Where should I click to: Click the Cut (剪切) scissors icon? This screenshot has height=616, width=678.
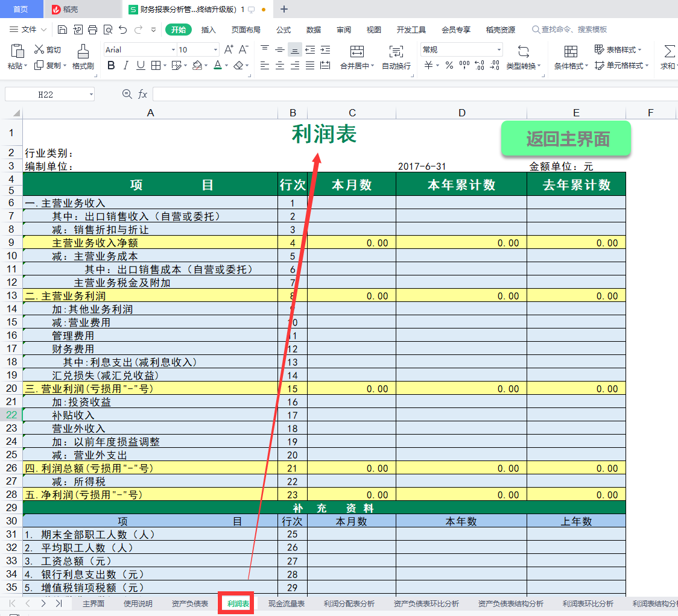(x=39, y=49)
